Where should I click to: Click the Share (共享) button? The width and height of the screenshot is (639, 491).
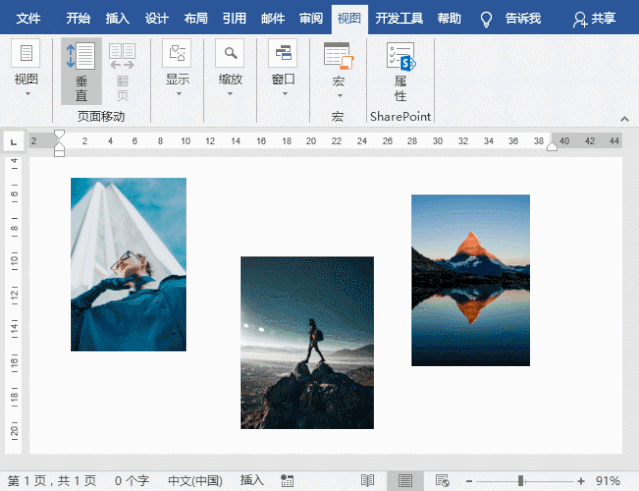click(x=594, y=19)
